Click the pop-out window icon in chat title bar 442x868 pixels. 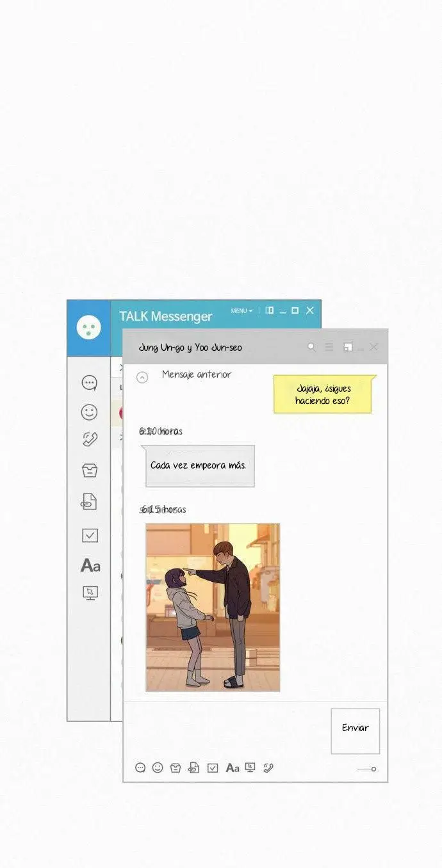(x=348, y=347)
